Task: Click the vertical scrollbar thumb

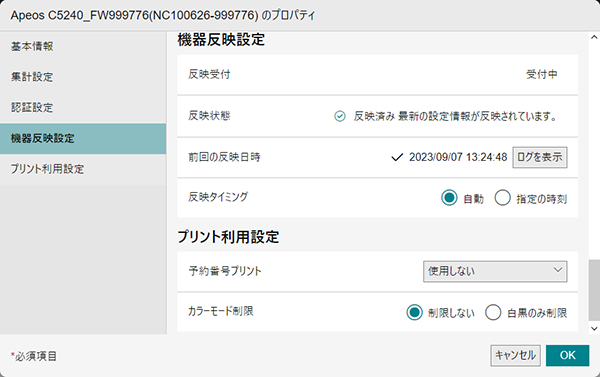Action: coord(594,290)
